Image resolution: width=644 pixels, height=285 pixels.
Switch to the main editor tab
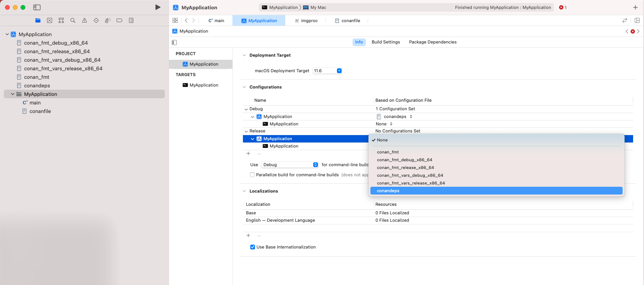pos(216,21)
